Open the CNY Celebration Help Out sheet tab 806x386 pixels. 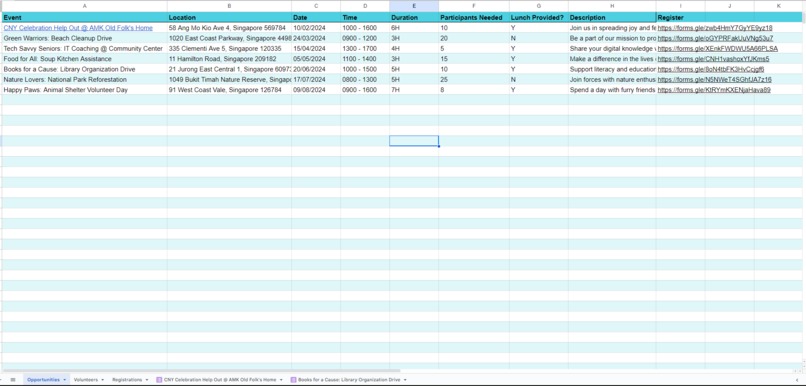click(x=220, y=380)
